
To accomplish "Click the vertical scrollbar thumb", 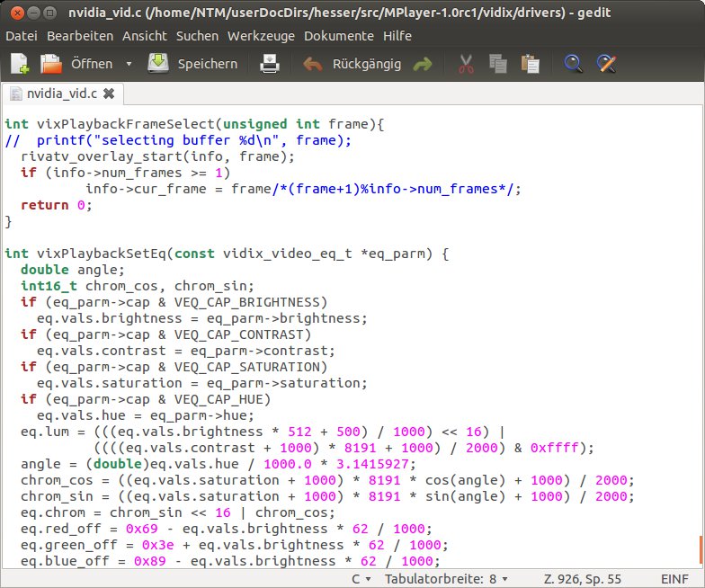I will pos(701,550).
